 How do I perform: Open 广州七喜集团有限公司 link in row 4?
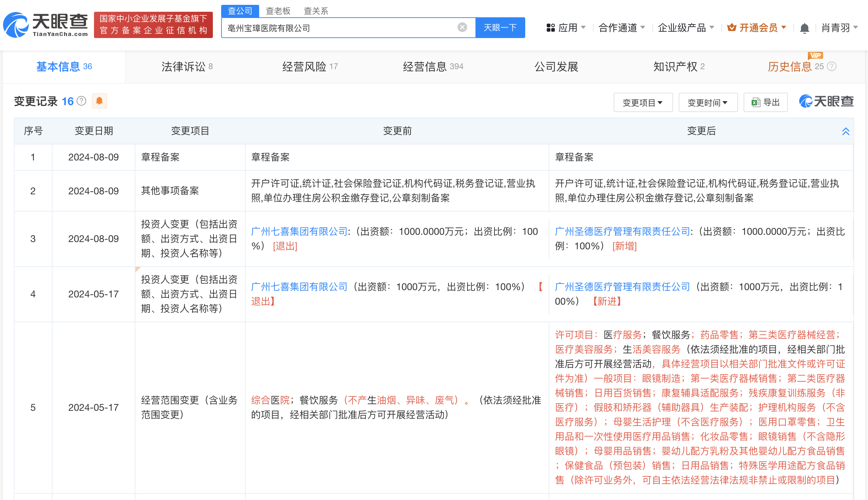(x=299, y=287)
